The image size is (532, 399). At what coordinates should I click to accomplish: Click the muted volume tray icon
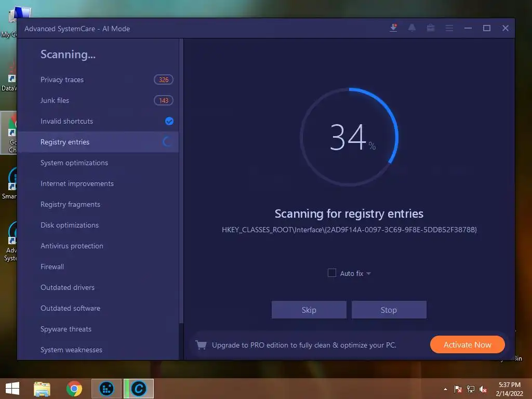click(x=484, y=389)
